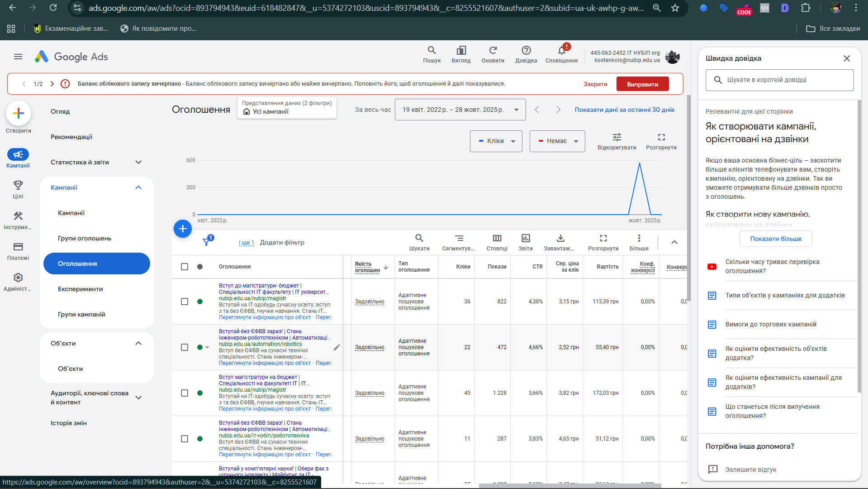Click the red Виправити button

pyautogui.click(x=642, y=84)
